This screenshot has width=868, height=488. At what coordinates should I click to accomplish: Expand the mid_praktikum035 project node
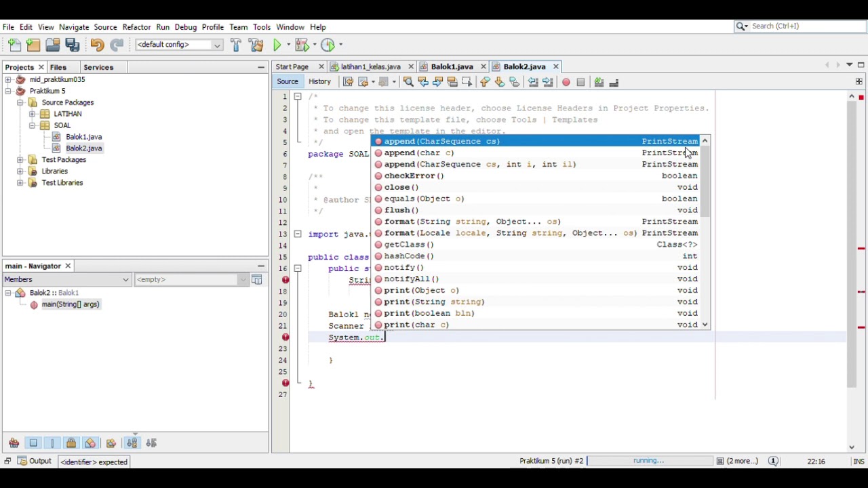(8, 79)
